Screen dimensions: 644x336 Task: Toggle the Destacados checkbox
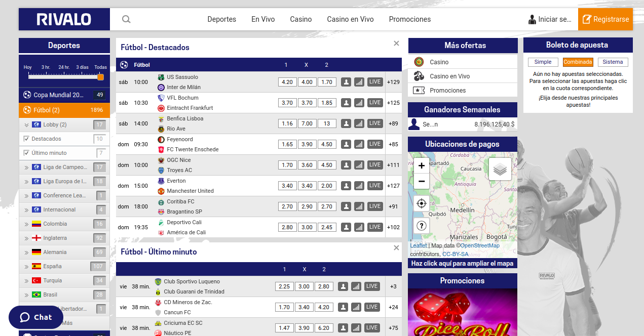pyautogui.click(x=26, y=139)
